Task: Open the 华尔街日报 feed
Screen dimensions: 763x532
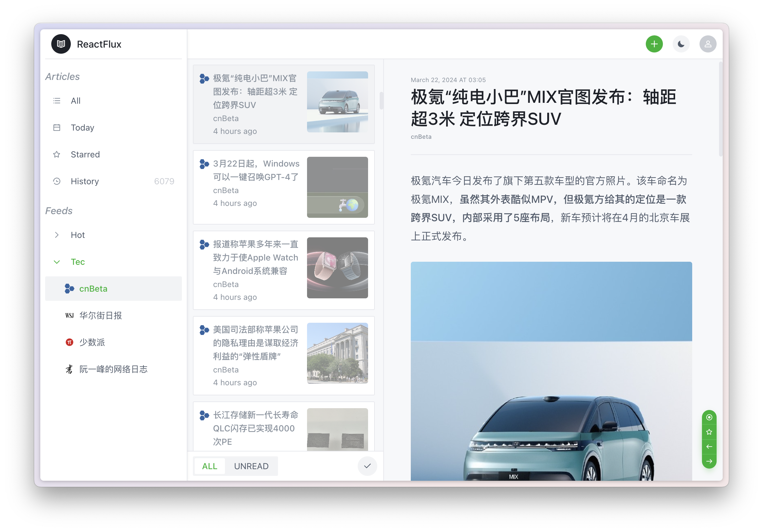Action: coord(100,315)
